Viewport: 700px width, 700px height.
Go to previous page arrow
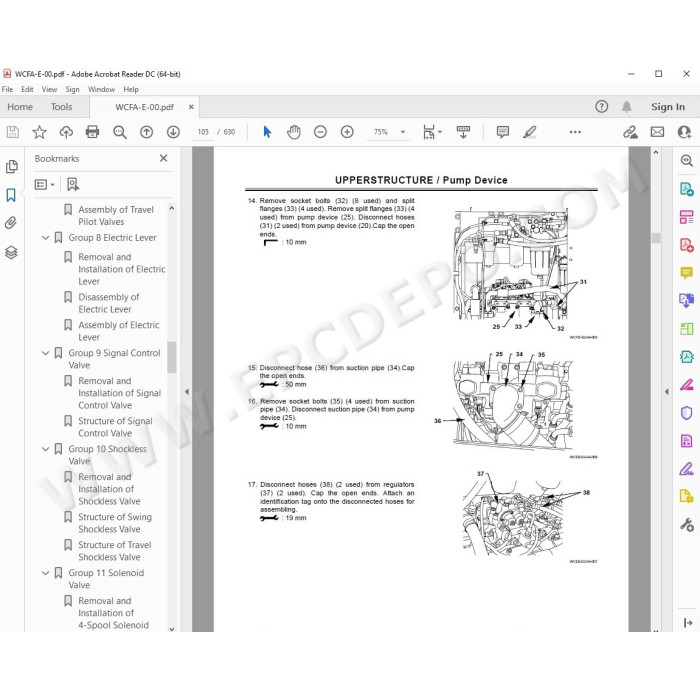point(146,132)
